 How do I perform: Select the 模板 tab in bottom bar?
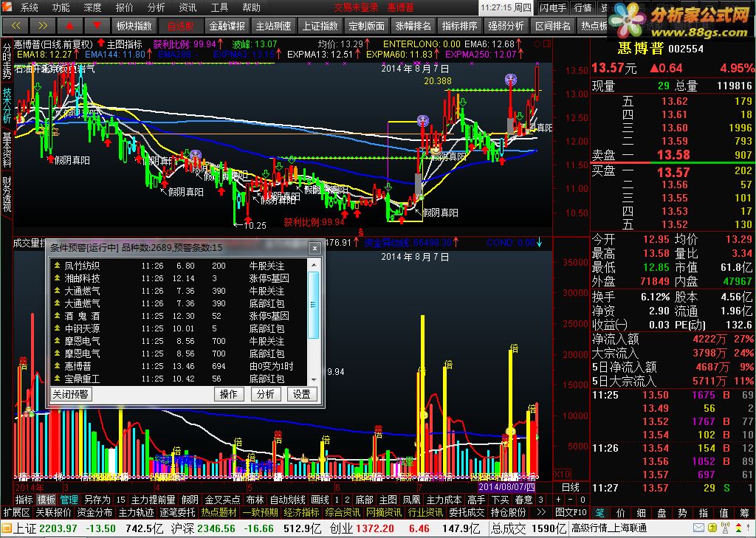pyautogui.click(x=47, y=500)
